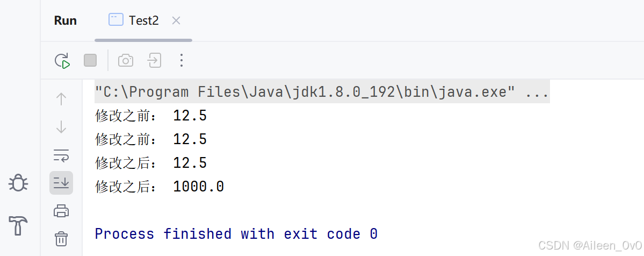The image size is (644, 256).
Task: Click the print console output icon
Action: (61, 211)
